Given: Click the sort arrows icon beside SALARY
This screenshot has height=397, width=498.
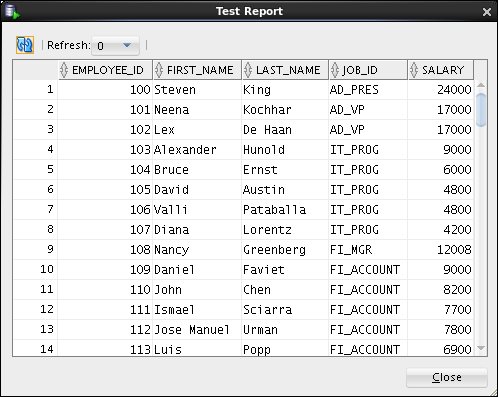Looking at the screenshot, I should click(x=414, y=70).
